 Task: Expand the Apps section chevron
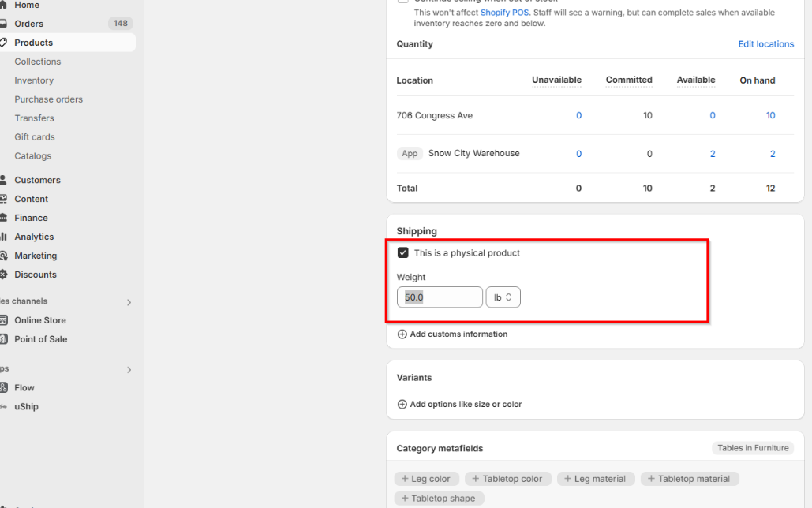click(129, 369)
